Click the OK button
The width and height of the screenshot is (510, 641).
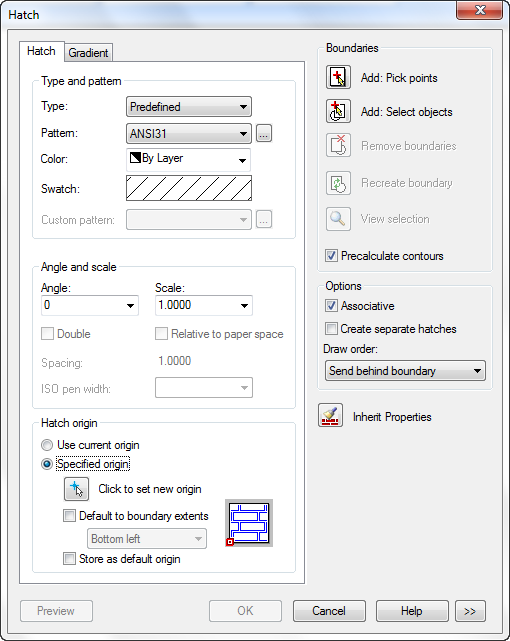click(x=245, y=611)
